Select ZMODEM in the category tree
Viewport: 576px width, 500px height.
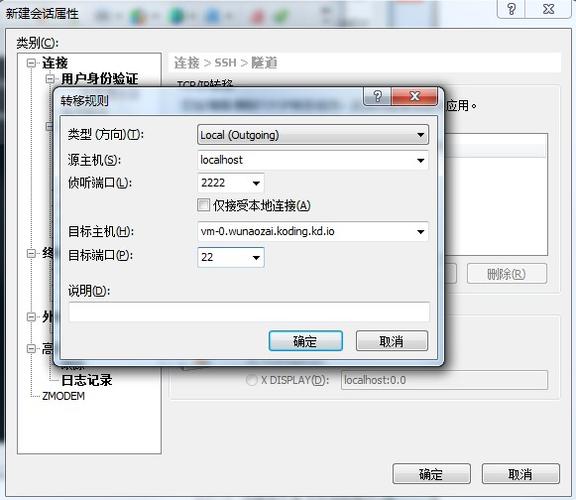pos(63,396)
